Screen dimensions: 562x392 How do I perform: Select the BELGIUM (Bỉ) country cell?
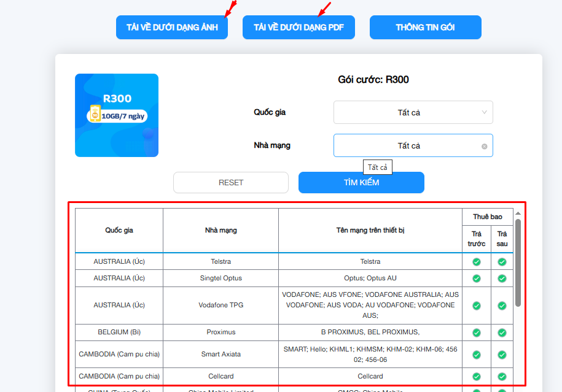coord(119,332)
